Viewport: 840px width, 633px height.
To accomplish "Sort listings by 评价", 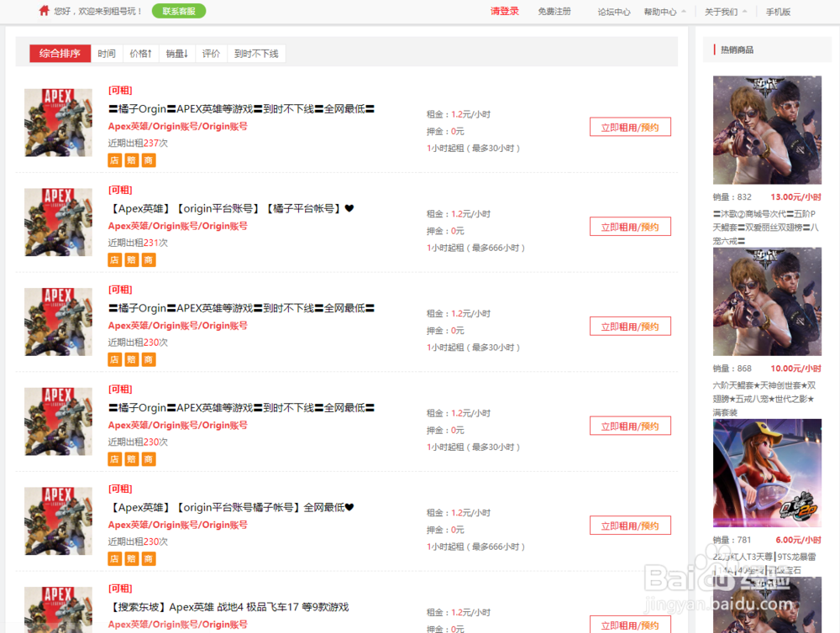I will click(x=211, y=54).
